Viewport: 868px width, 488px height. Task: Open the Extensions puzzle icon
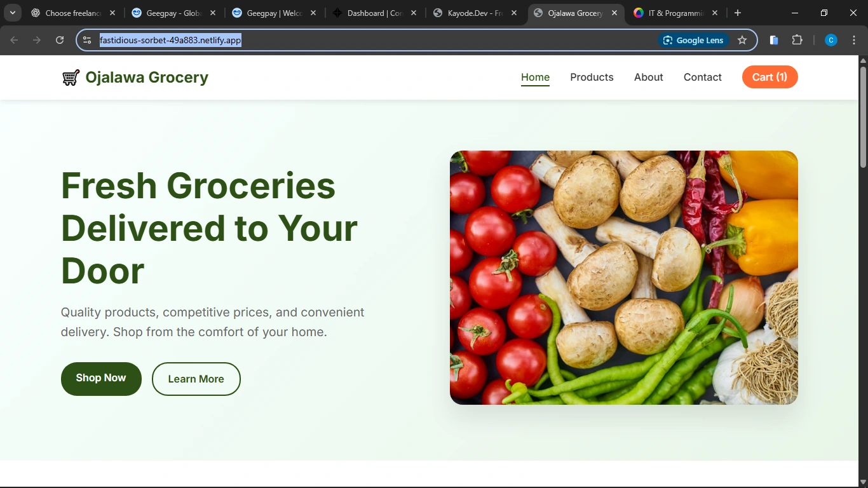797,40
